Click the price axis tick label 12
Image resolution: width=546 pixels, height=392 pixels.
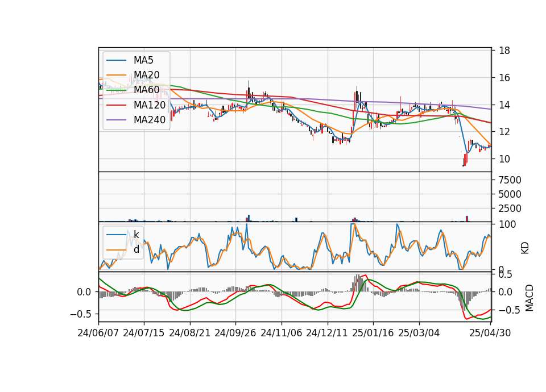504,132
